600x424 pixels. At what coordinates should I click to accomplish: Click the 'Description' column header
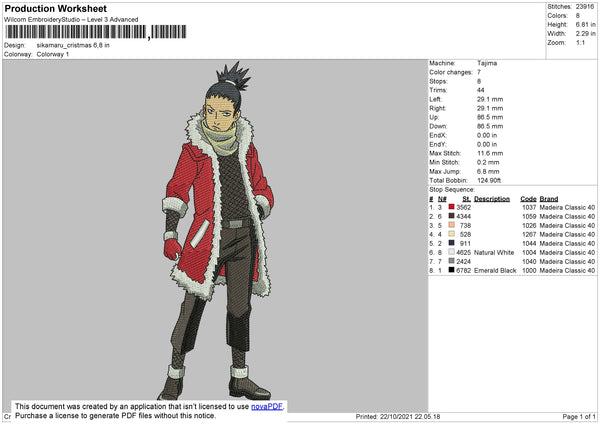coord(492,199)
